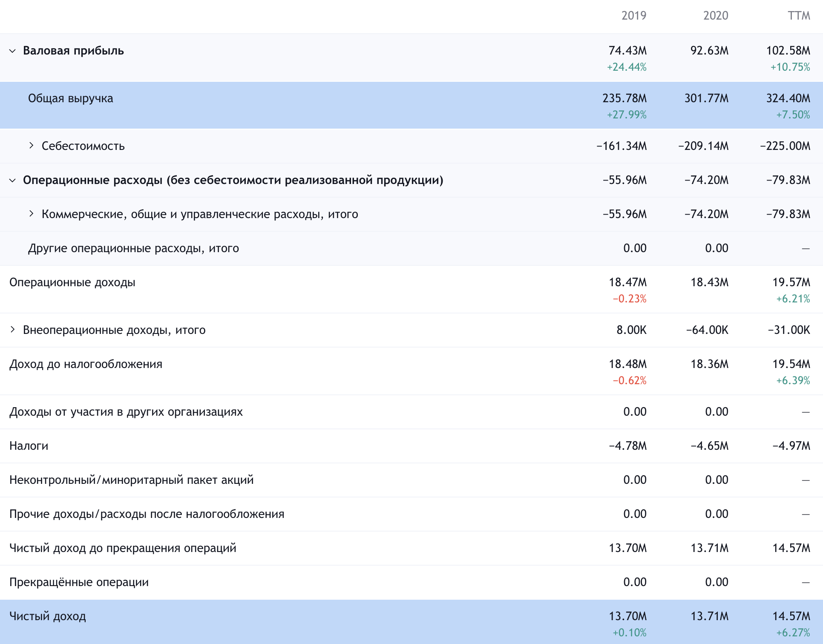Click operating income 2019 value 18.47M

click(x=627, y=282)
